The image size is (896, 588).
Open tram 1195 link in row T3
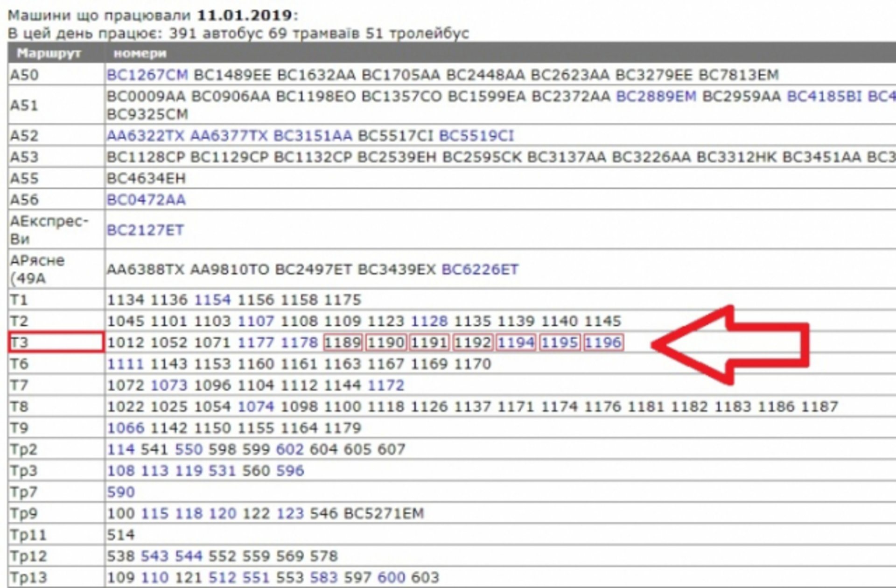pos(559,343)
